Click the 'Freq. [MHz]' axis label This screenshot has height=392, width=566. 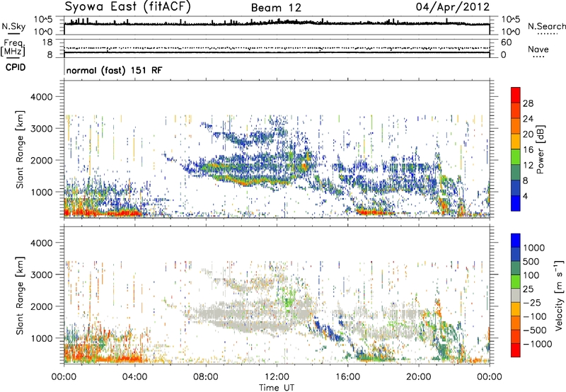(13, 47)
